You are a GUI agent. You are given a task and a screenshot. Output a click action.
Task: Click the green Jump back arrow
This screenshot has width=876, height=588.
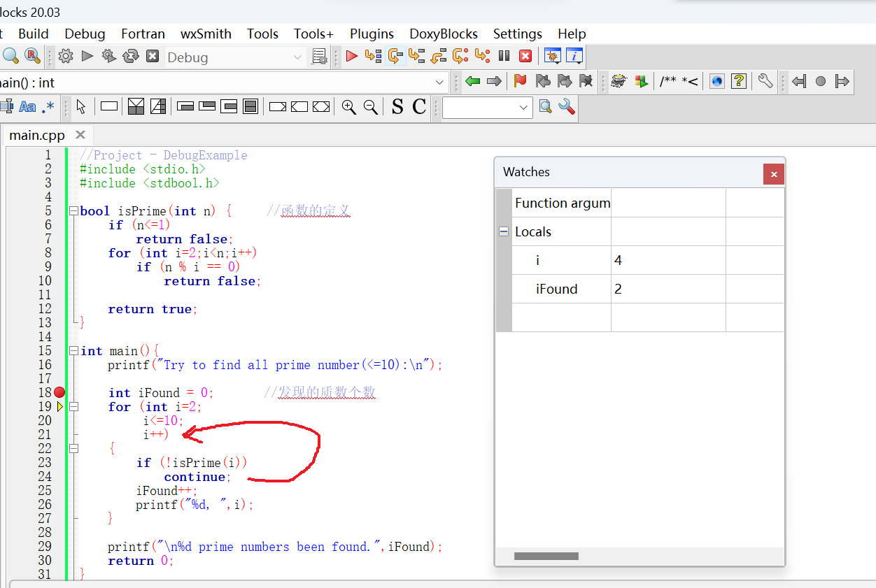tap(473, 81)
